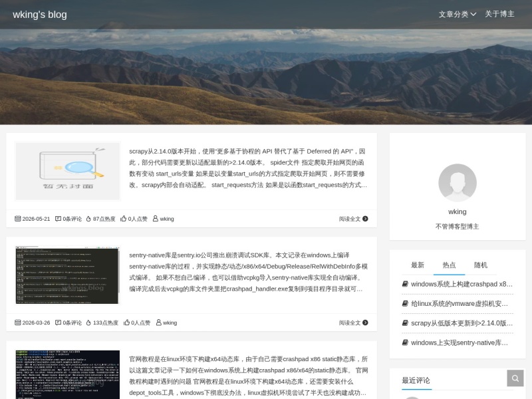
Task: Open the wking's blog home title
Action: click(40, 15)
